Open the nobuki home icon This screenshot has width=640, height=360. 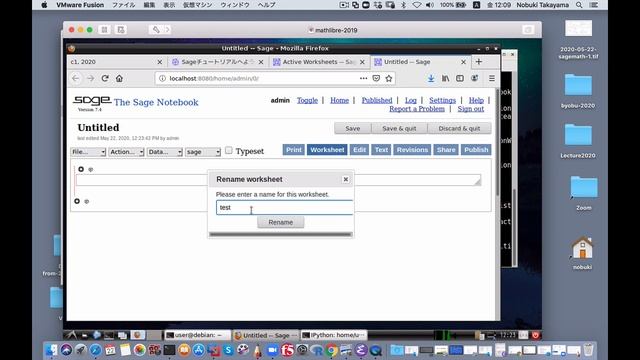coord(582,253)
